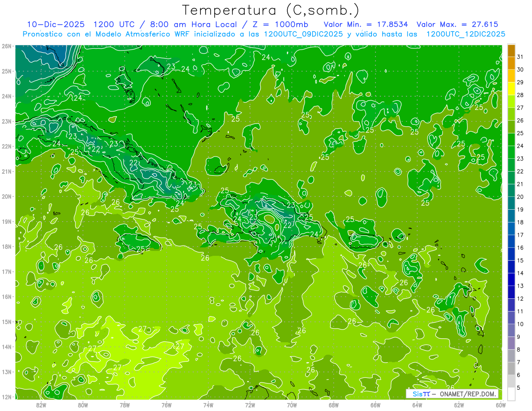Click the color legend label '18'
This screenshot has height=411, width=532.
pyautogui.click(x=520, y=222)
